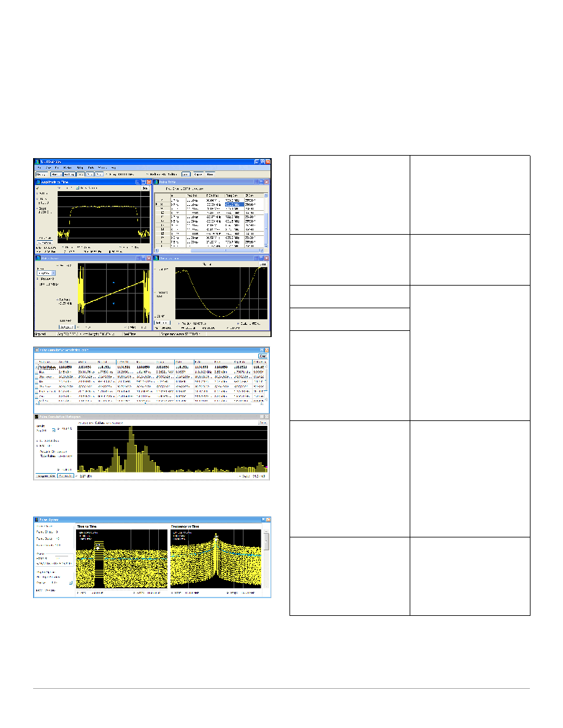Open the Setup menu in the menu bar

pos(80,168)
